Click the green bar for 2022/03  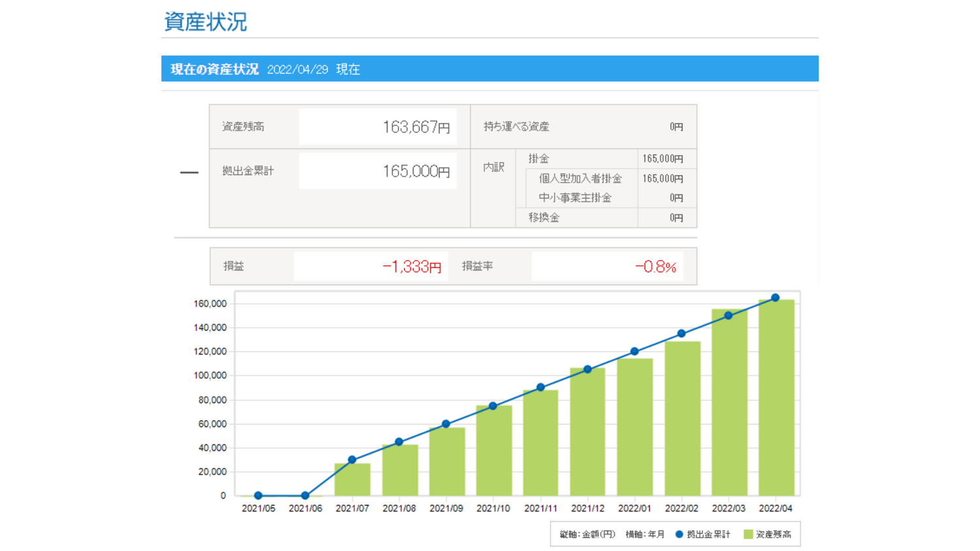click(729, 402)
